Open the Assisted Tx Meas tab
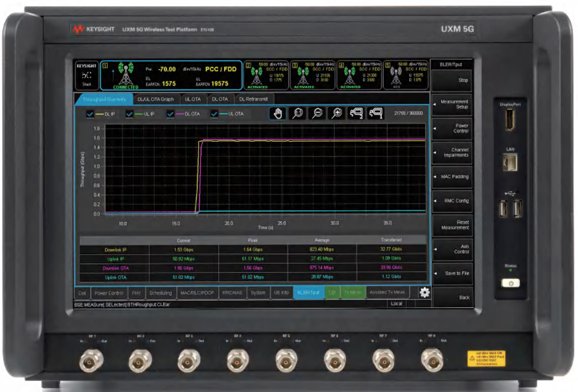578x392 pixels. (387, 293)
